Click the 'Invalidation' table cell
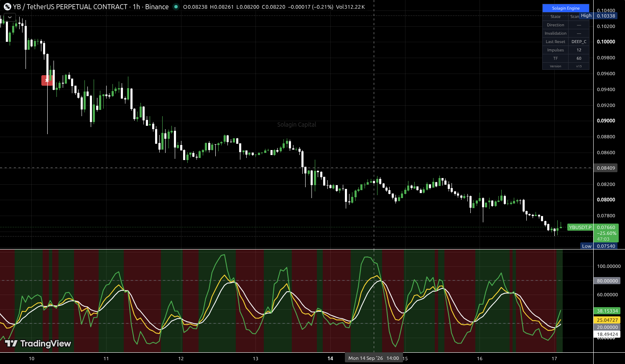The height and width of the screenshot is (364, 625). pyautogui.click(x=556, y=33)
